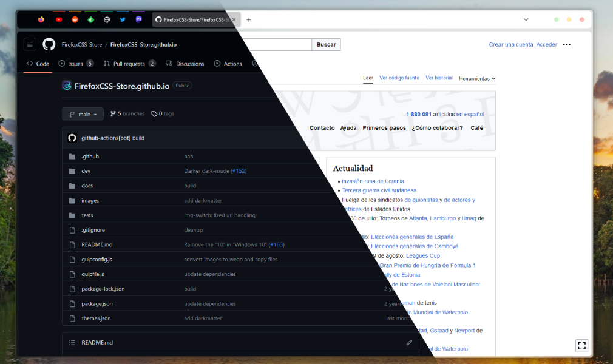Open the tests folder
Viewport: 613px width, 364px height.
click(x=87, y=215)
